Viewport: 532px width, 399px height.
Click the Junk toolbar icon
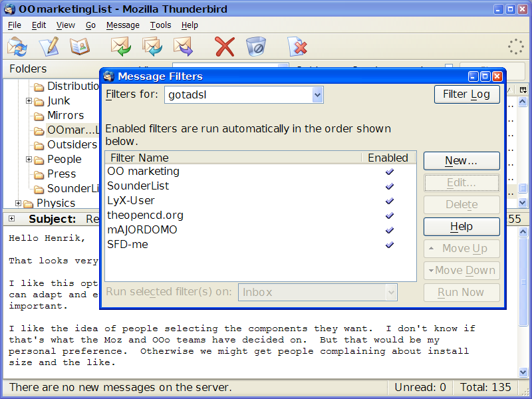pos(256,47)
